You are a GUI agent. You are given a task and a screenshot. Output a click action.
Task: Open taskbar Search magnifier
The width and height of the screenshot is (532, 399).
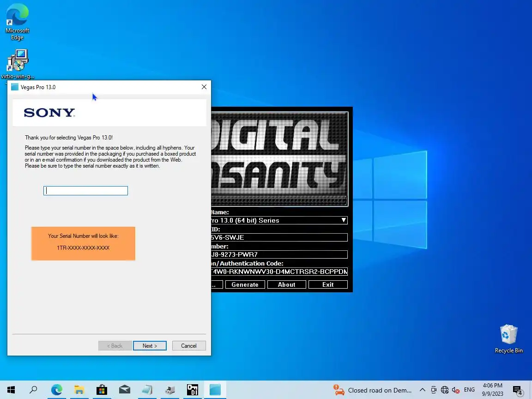(33, 390)
